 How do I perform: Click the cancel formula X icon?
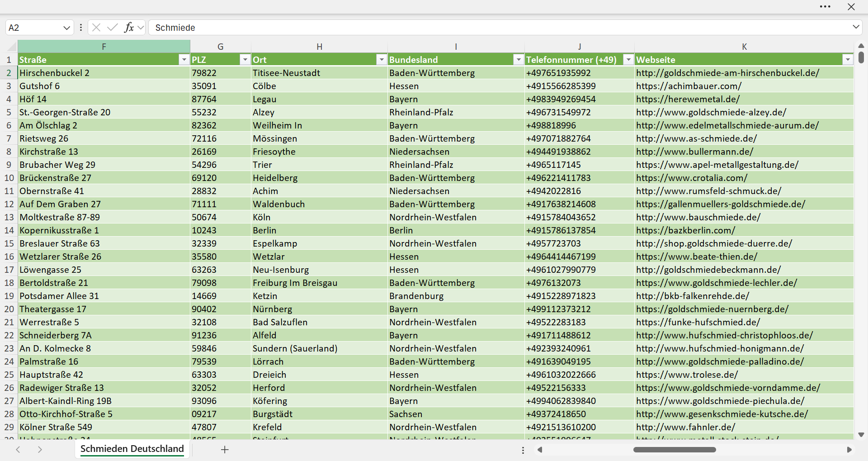(96, 28)
